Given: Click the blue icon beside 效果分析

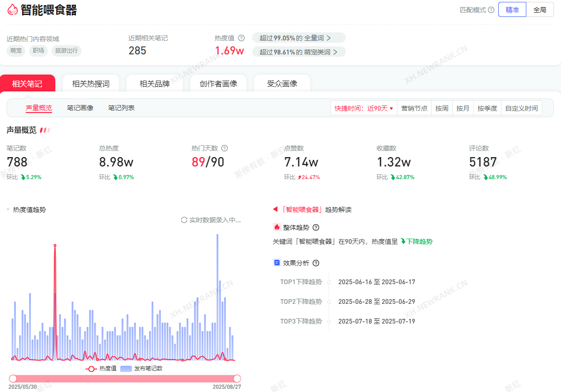Looking at the screenshot, I should (277, 263).
